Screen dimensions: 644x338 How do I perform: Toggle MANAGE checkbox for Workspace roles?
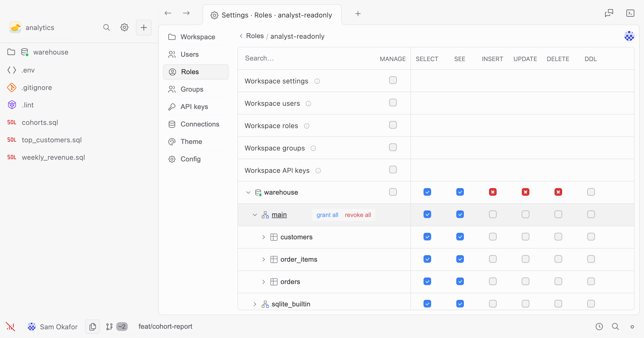tap(393, 125)
